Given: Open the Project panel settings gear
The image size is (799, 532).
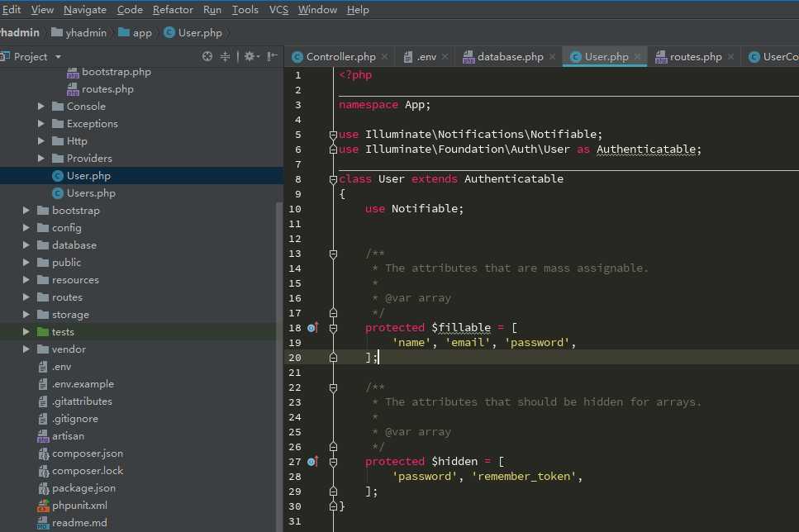Looking at the screenshot, I should coord(250,56).
